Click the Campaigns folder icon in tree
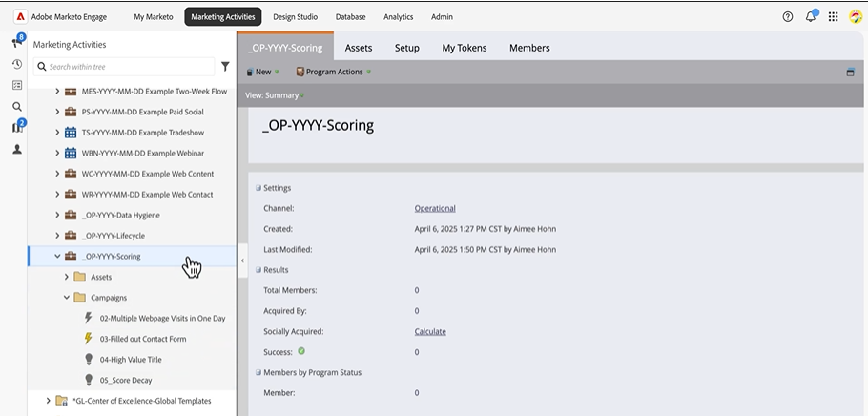The image size is (868, 416). click(x=80, y=298)
